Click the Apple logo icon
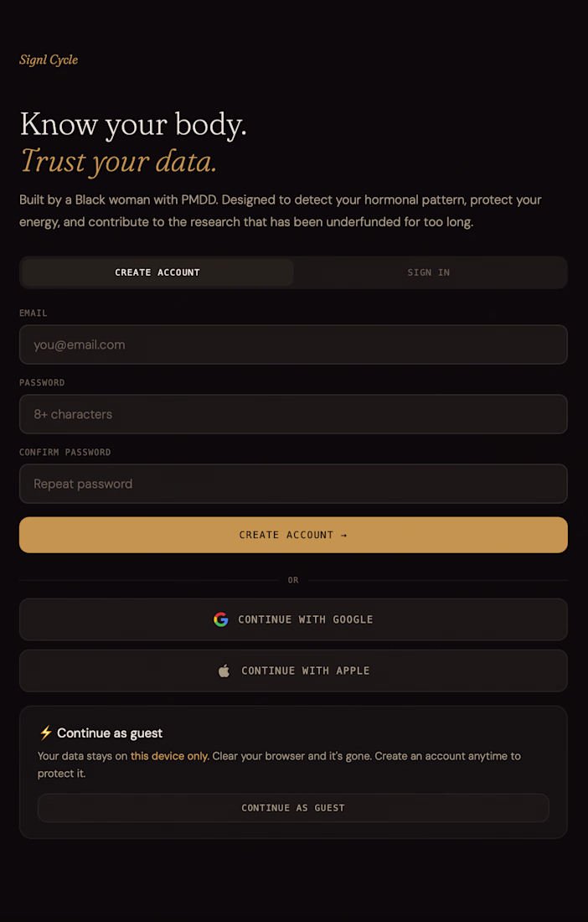 [224, 671]
